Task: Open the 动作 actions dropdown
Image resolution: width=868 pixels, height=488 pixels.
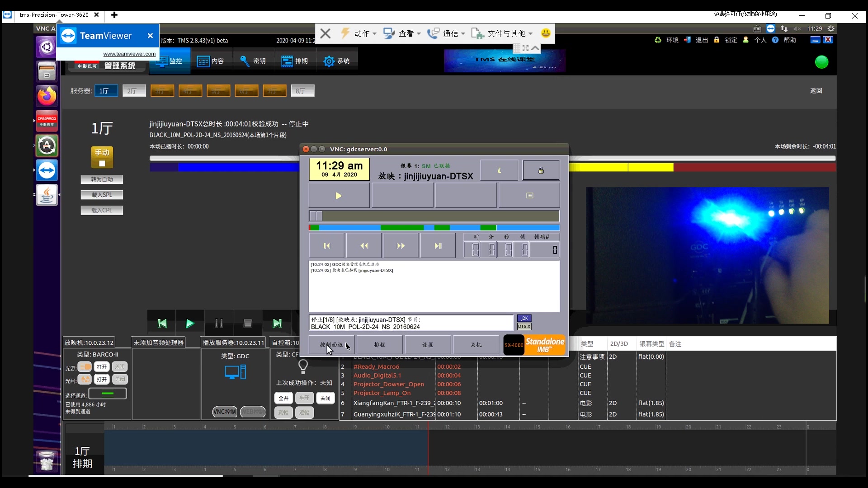Action: (359, 33)
